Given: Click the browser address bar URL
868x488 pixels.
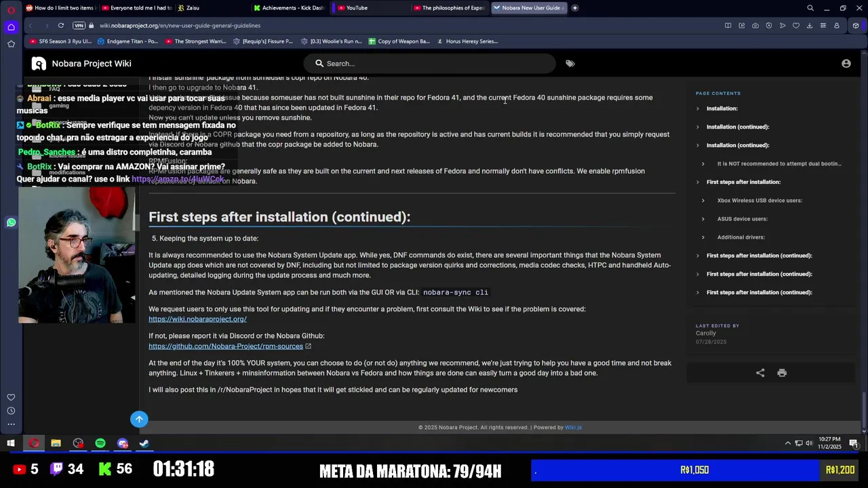Looking at the screenshot, I should pyautogui.click(x=180, y=26).
